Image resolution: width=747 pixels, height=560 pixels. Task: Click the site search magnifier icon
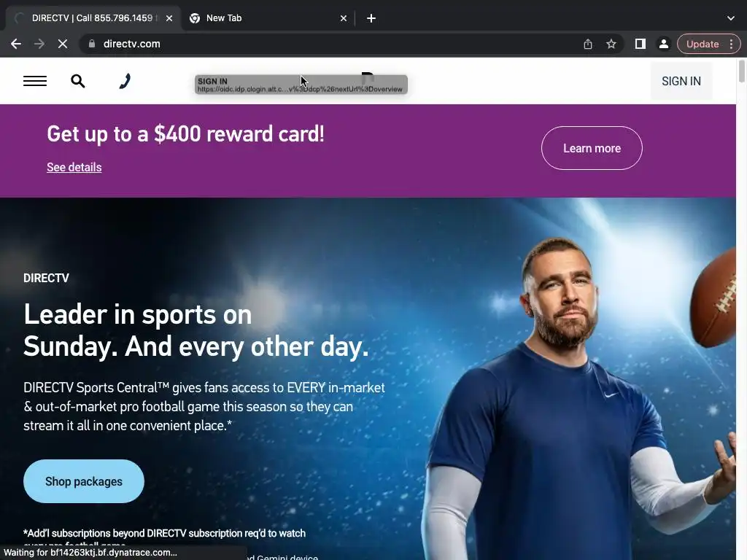pos(77,81)
